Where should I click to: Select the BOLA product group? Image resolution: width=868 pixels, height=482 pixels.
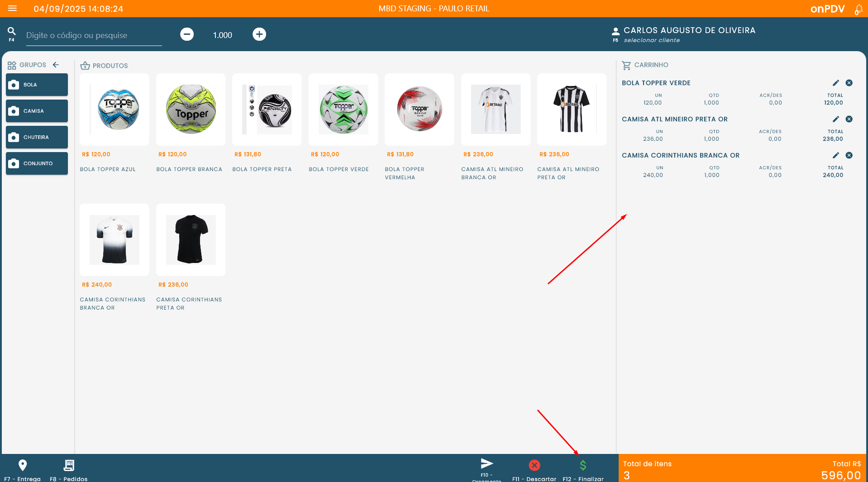tap(37, 85)
